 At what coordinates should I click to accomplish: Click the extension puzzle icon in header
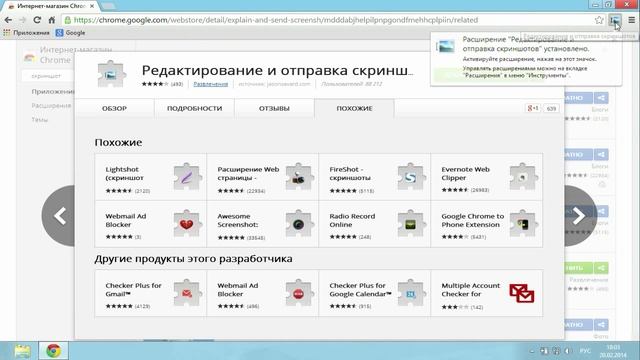click(x=111, y=74)
